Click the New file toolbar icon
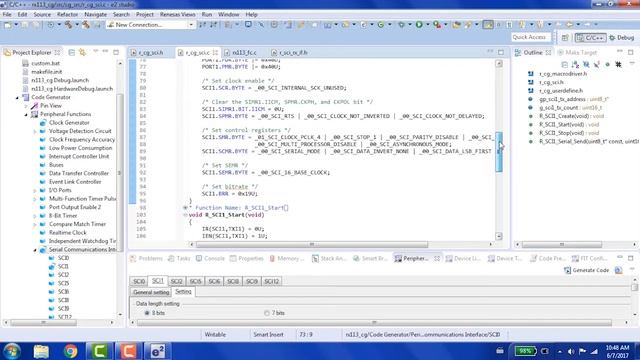The width and height of the screenshot is (640, 360). click(8, 25)
